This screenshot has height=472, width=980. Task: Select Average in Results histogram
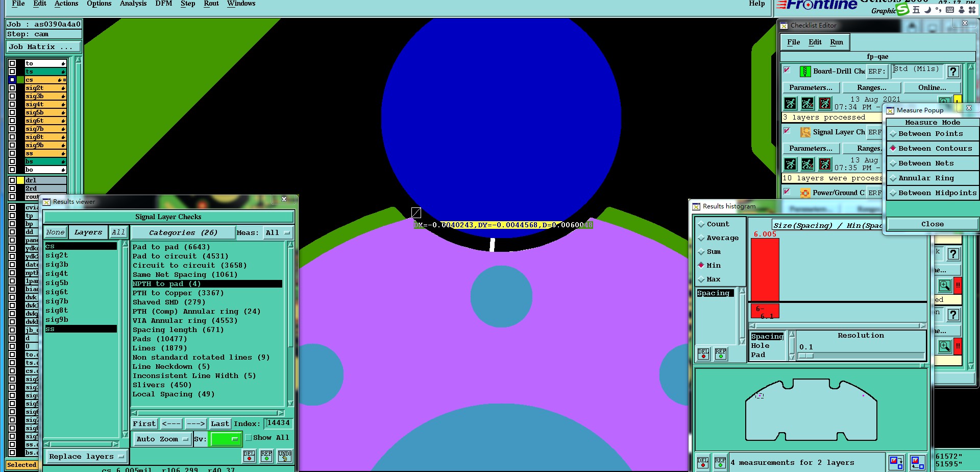pos(718,238)
